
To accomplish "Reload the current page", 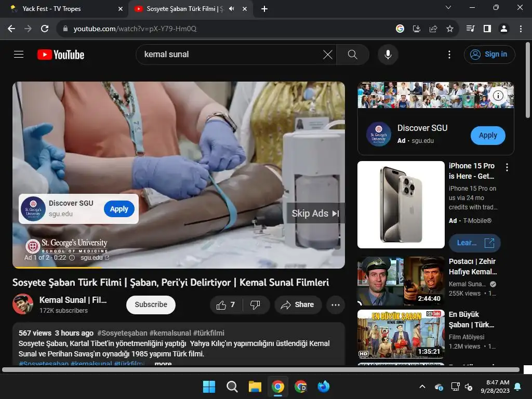I will [45, 29].
